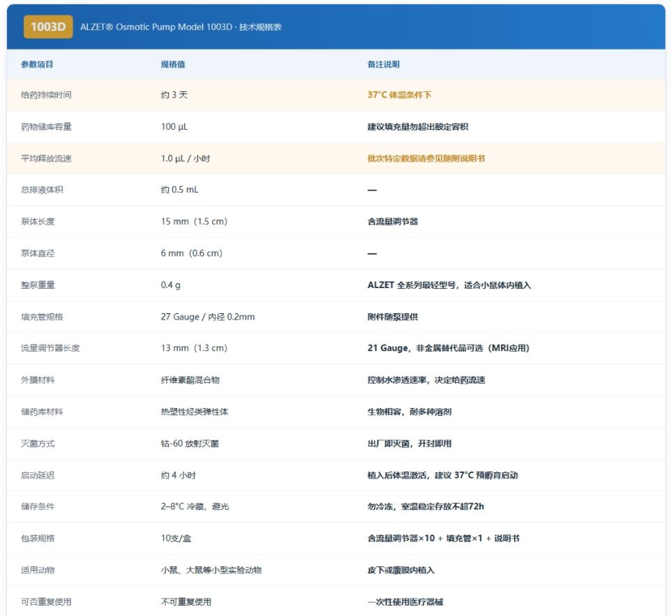Click the 备注说明 column header
Viewport: 672px width, 616px height.
click(381, 64)
